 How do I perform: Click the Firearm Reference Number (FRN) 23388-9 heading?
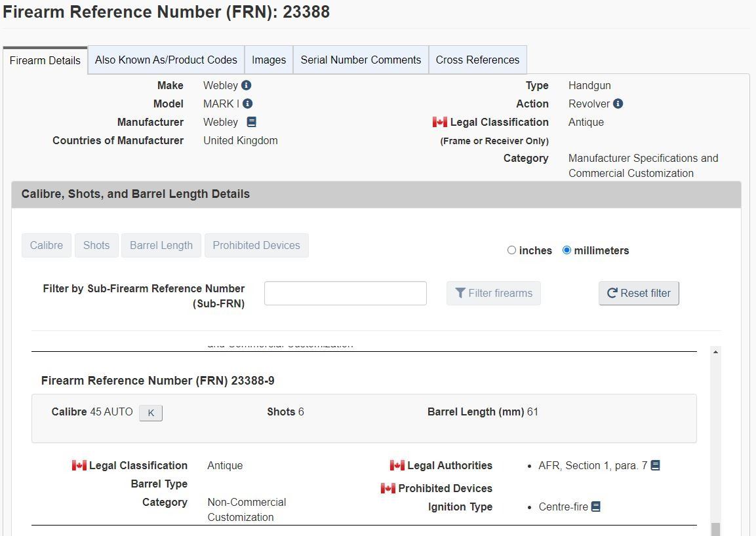click(157, 380)
